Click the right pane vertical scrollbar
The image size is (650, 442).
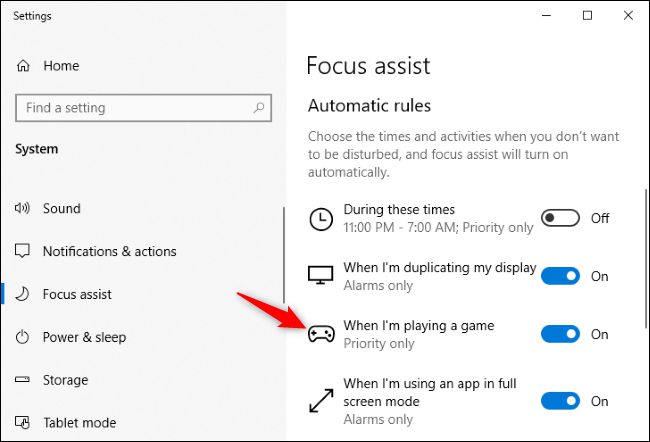point(646,258)
